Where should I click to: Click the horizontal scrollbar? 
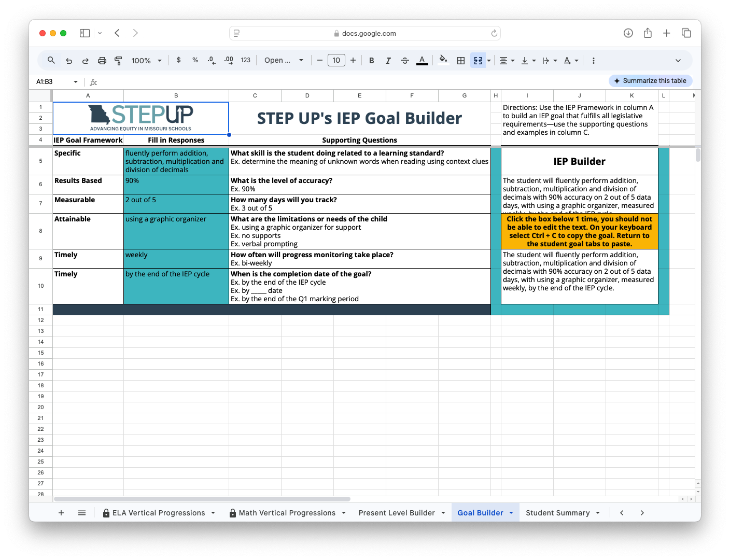(202, 499)
